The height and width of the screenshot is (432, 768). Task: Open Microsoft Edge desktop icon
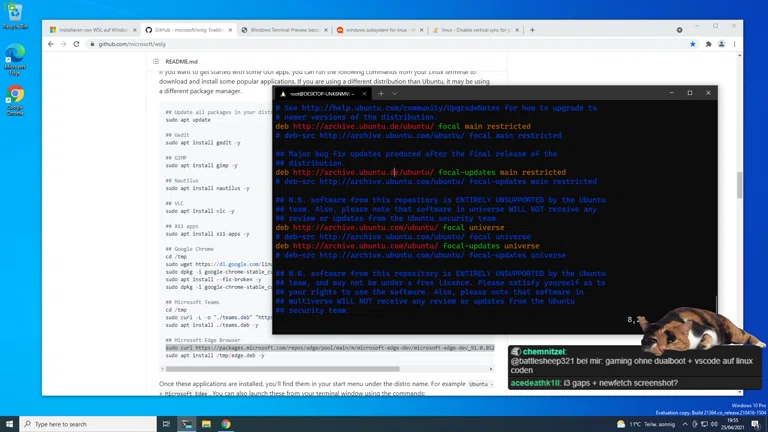click(15, 59)
